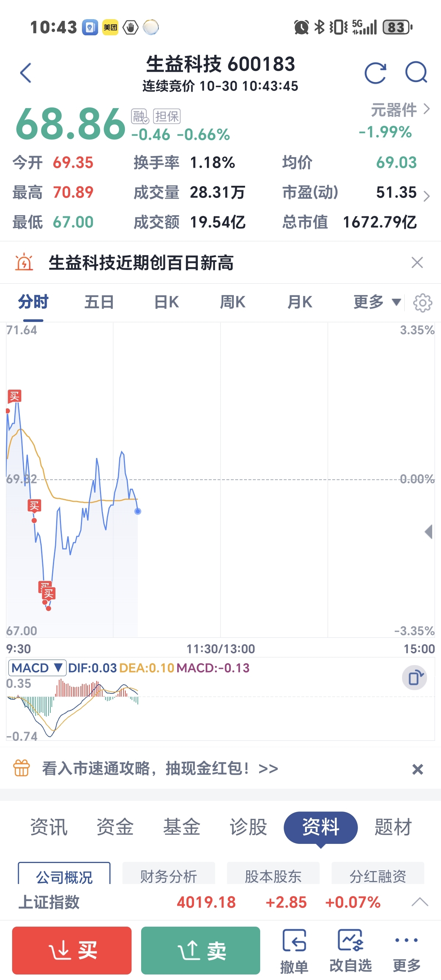Tap the red 买 buy button
The image size is (441, 980).
coord(72,950)
